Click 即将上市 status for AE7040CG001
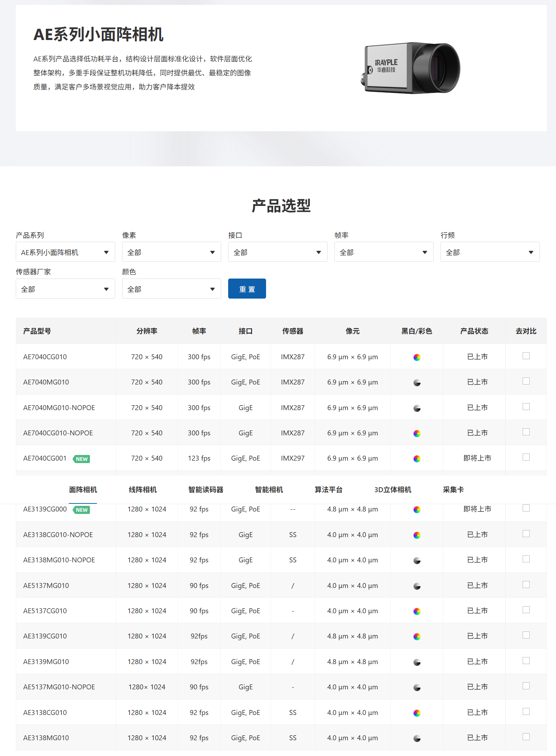The width and height of the screenshot is (556, 756). (x=477, y=458)
